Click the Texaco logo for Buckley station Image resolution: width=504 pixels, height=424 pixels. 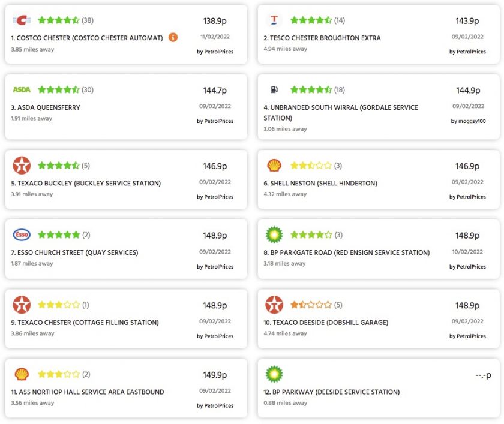(22, 166)
